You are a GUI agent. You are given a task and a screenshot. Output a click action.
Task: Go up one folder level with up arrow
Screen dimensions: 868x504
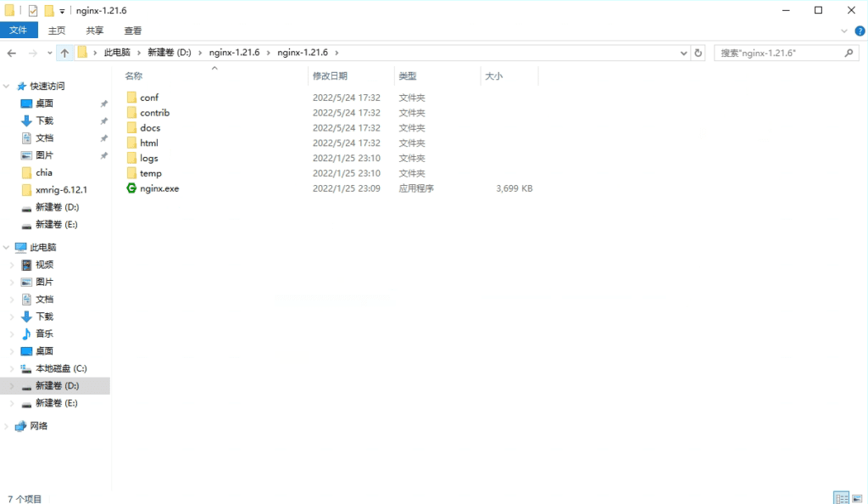coord(65,52)
